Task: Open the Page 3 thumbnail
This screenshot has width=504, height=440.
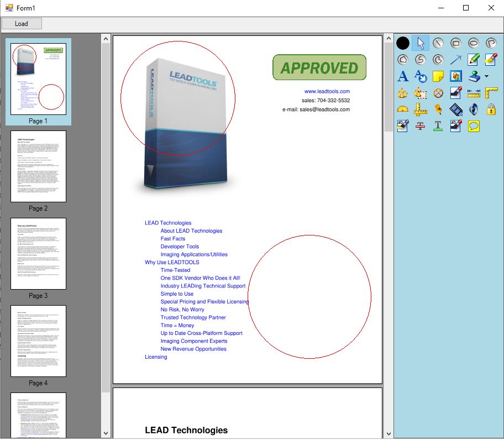Action: pos(38,254)
